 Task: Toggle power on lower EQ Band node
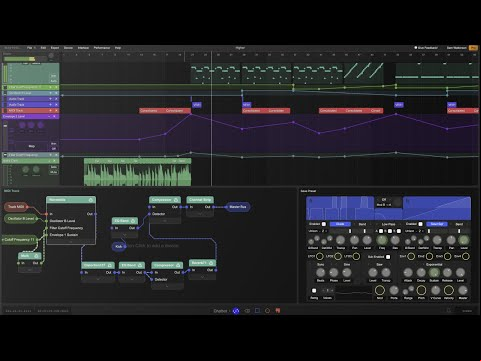(140, 265)
